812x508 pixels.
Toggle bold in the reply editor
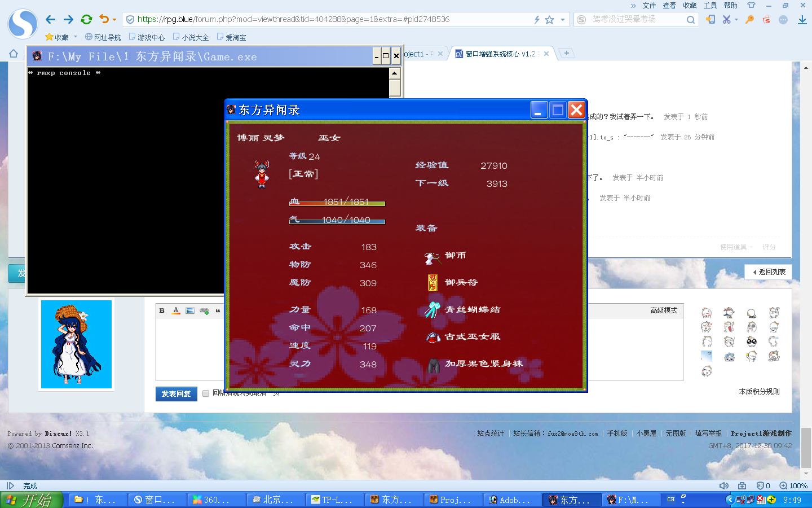[x=162, y=310]
